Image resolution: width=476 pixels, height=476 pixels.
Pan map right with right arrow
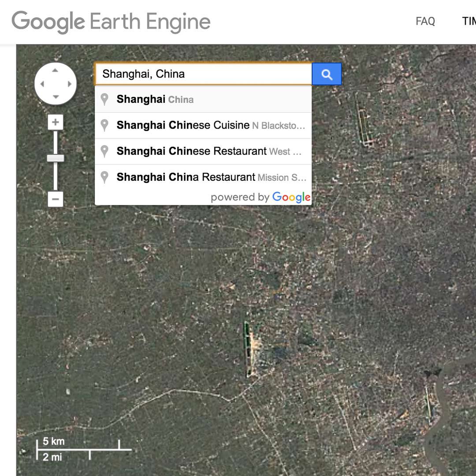(70, 84)
